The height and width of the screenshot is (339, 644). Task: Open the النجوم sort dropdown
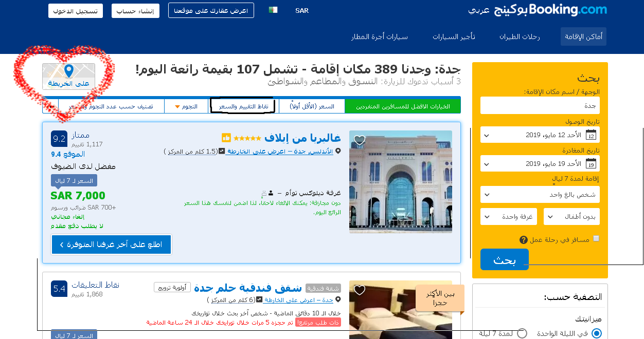coord(186,106)
